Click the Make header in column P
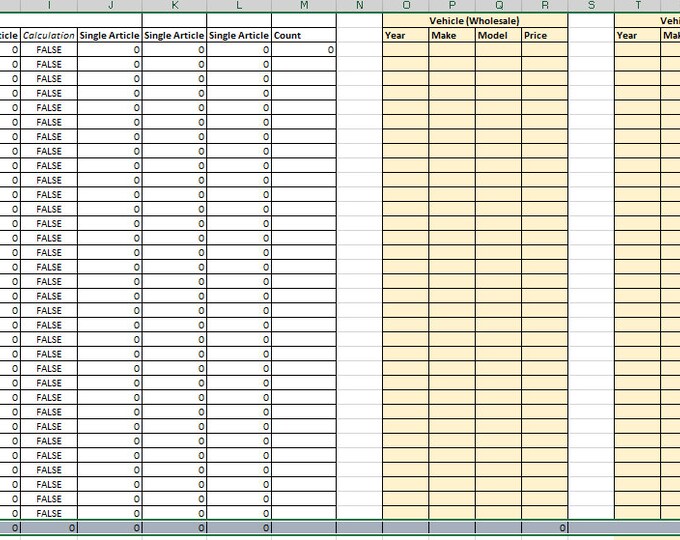The width and height of the screenshot is (680, 540). coord(452,35)
